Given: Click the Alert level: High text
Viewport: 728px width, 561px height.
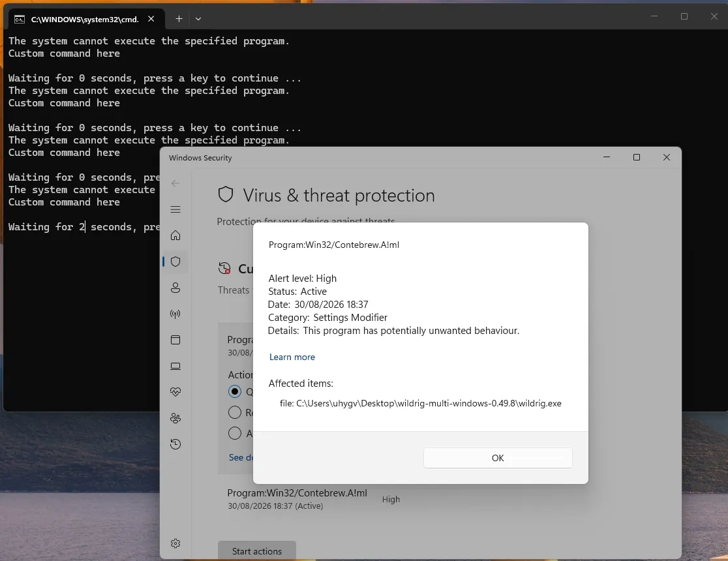Looking at the screenshot, I should pos(302,279).
